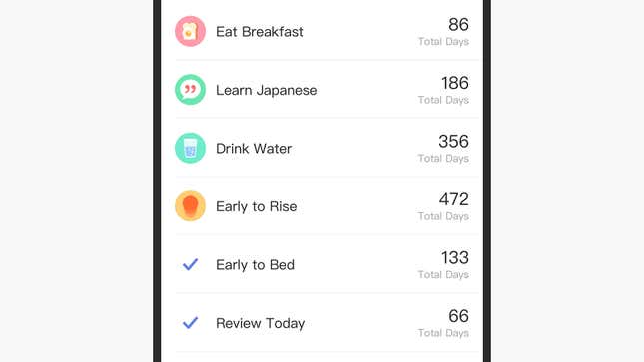Tap the 66 total days count
Viewport: 644px width, 362px height.
458,316
